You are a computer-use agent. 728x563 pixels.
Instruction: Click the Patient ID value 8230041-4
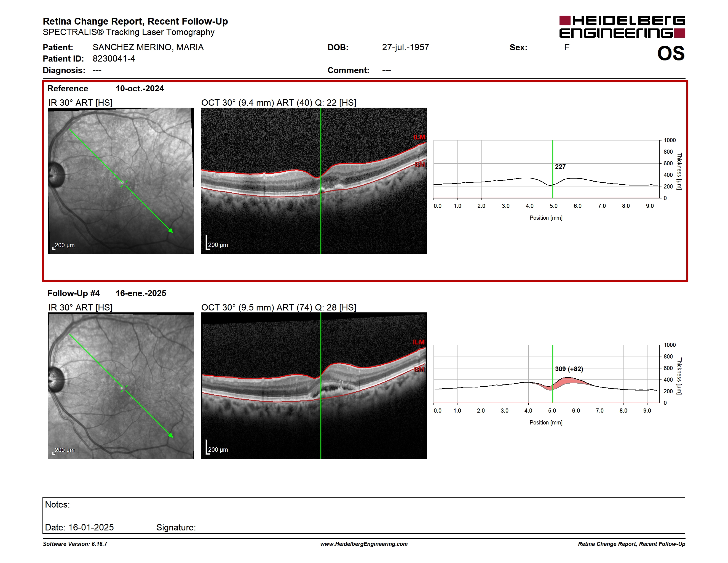pos(114,59)
